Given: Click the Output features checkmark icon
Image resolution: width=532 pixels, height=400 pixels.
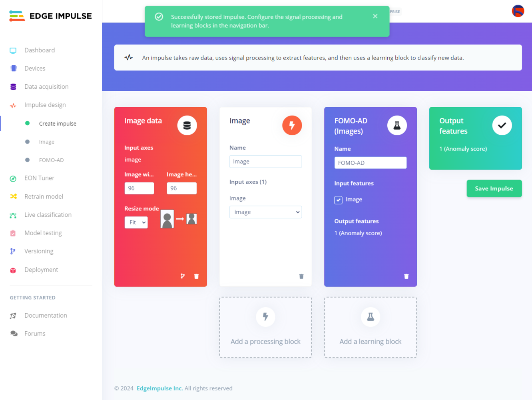Looking at the screenshot, I should pos(502,125).
